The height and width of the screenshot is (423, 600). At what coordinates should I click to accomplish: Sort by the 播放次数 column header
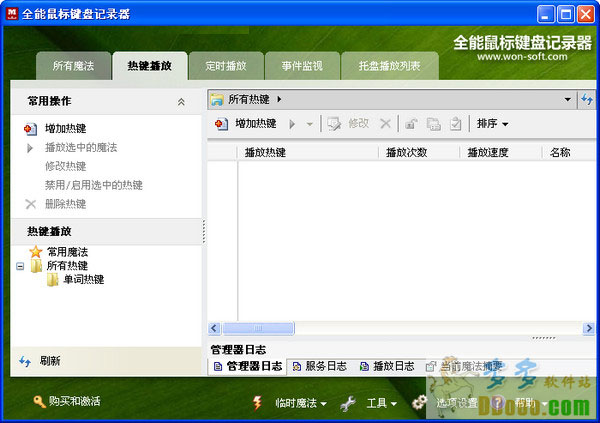coord(419,153)
